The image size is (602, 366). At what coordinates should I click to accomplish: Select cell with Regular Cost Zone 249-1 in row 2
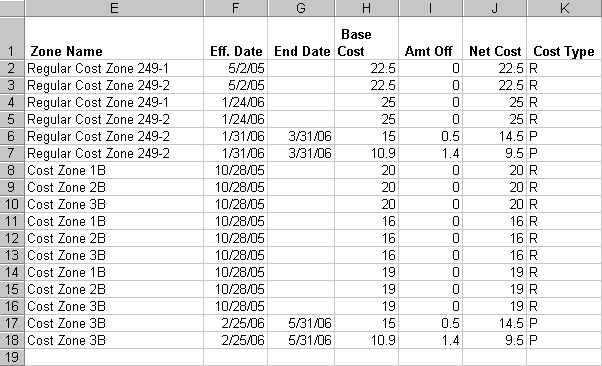coord(114,68)
